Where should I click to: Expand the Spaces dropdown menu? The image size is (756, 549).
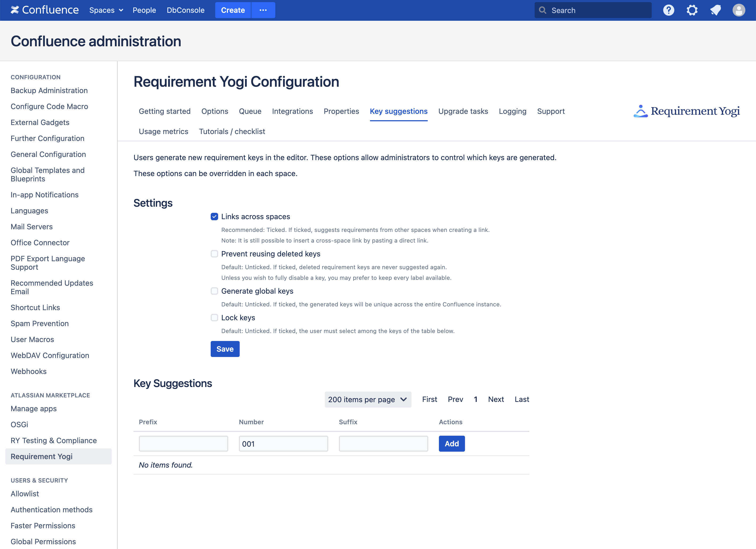coord(106,10)
